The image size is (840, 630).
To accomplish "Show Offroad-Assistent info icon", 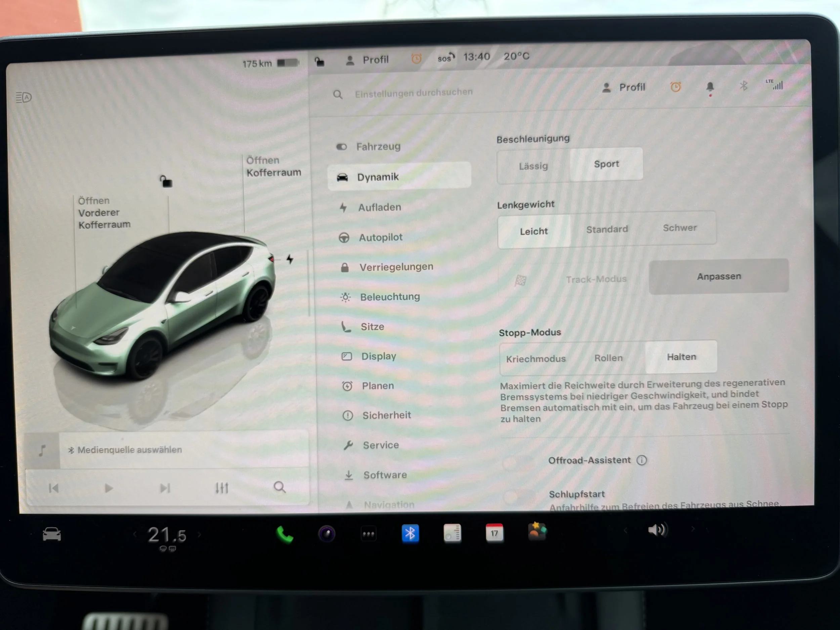I will point(642,460).
